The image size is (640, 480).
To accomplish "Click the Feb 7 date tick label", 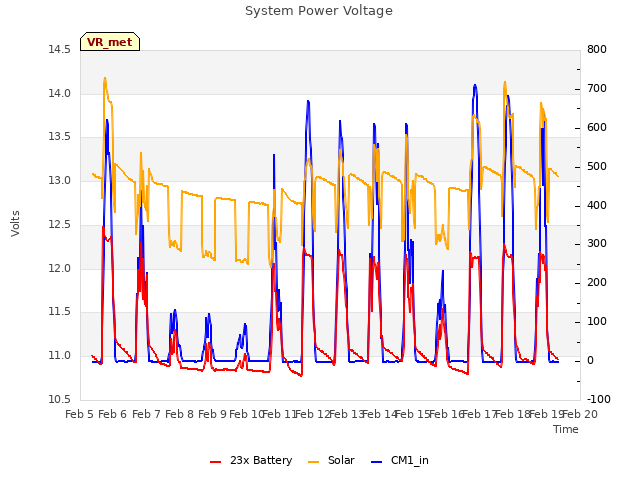I will point(147,415).
